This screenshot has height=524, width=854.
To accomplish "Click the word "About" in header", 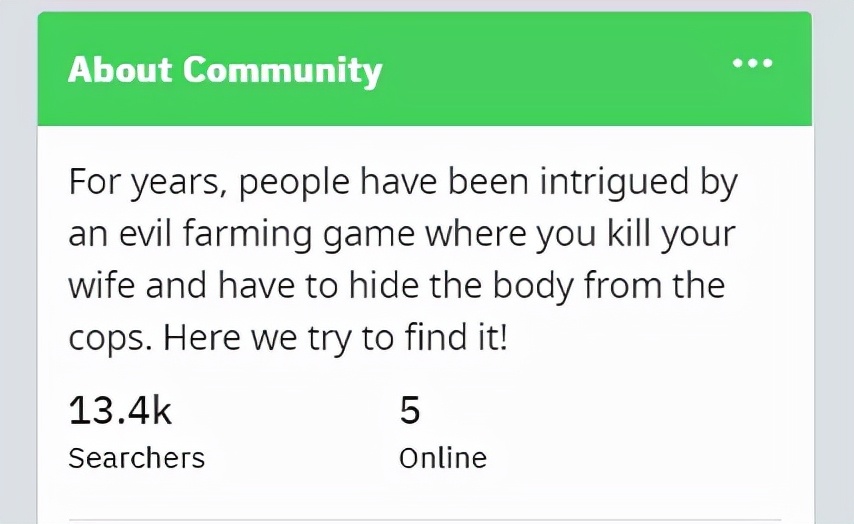I will click(x=120, y=70).
